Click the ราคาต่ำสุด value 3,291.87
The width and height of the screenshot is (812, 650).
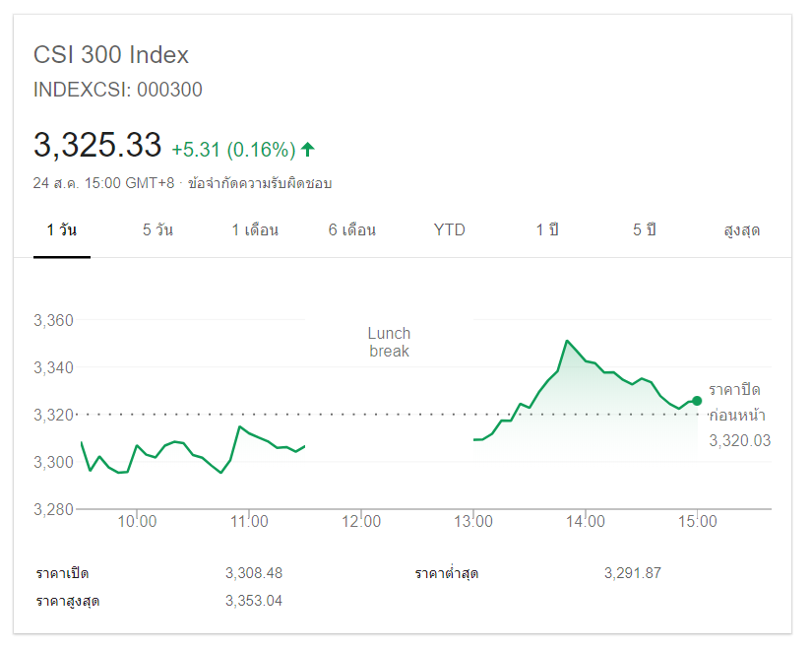633,573
